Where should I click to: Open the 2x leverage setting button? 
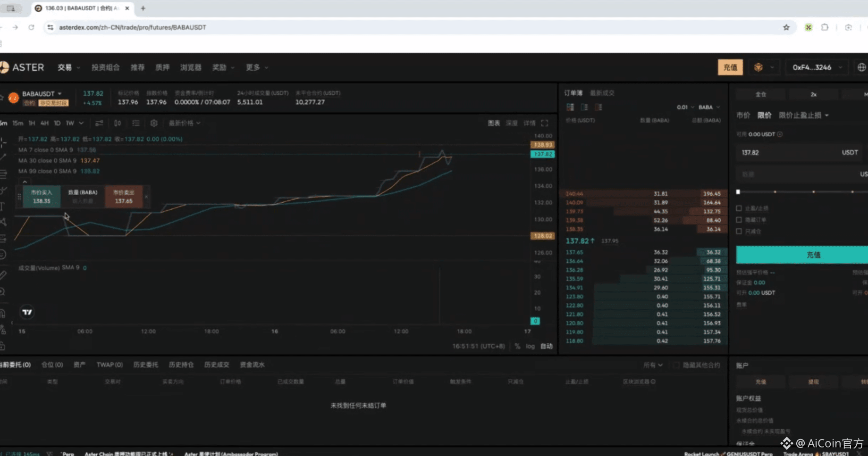[813, 94]
